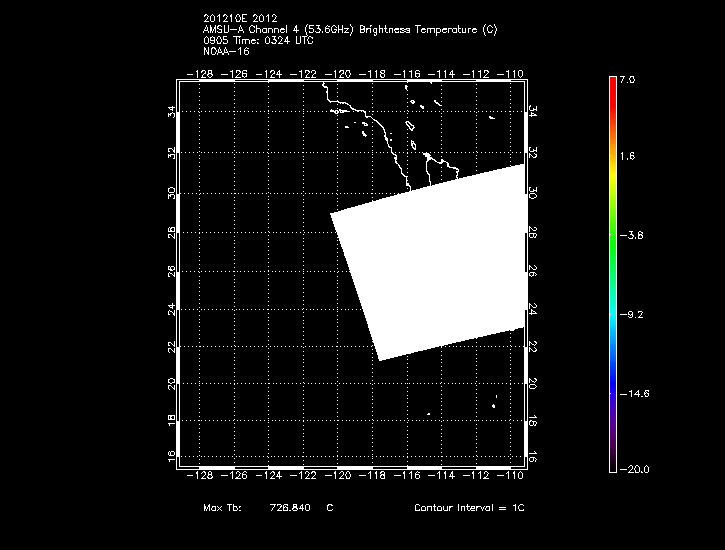Click the Contour Interval = 1C text

(469, 508)
